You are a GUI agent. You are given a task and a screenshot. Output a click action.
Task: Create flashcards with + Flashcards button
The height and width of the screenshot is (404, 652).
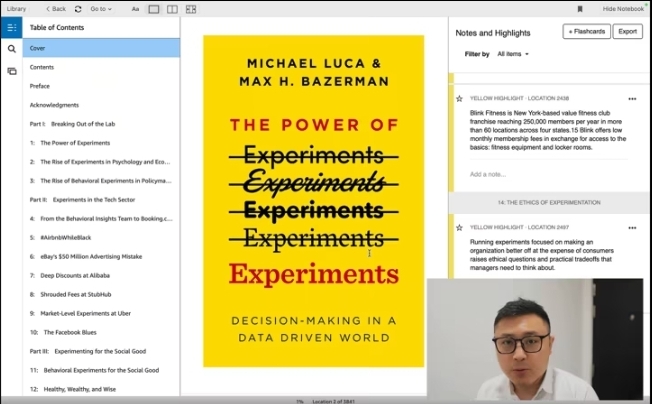click(586, 32)
